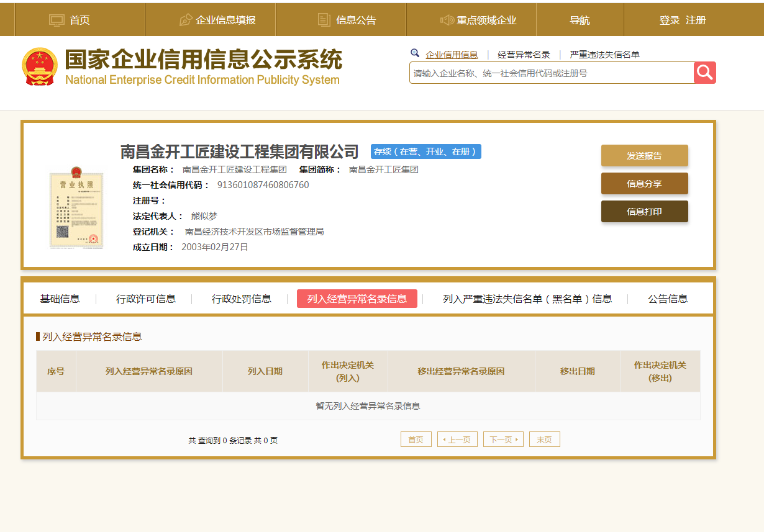
Task: Select the 列入经营异常名录信息 tab
Action: tap(357, 299)
